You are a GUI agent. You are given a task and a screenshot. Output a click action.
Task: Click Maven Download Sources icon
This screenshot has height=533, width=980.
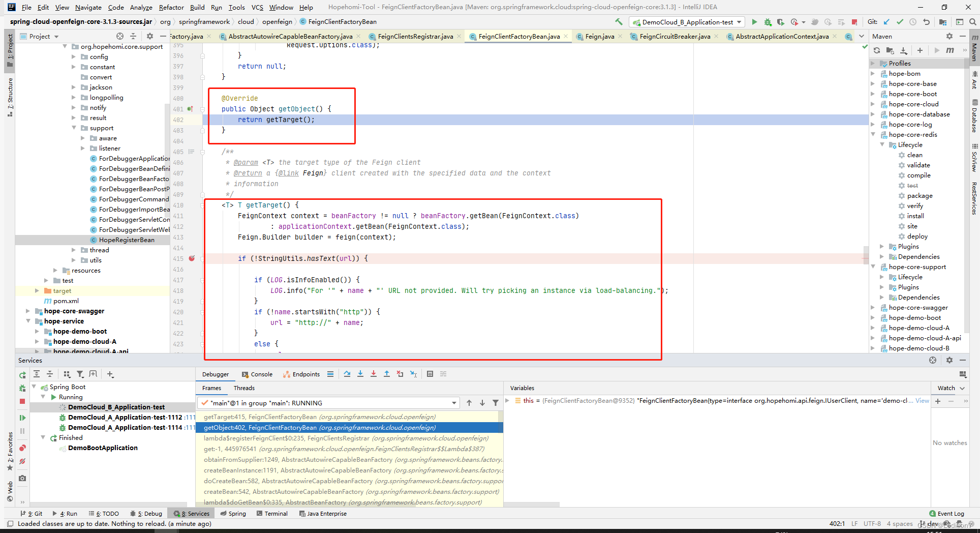click(903, 50)
